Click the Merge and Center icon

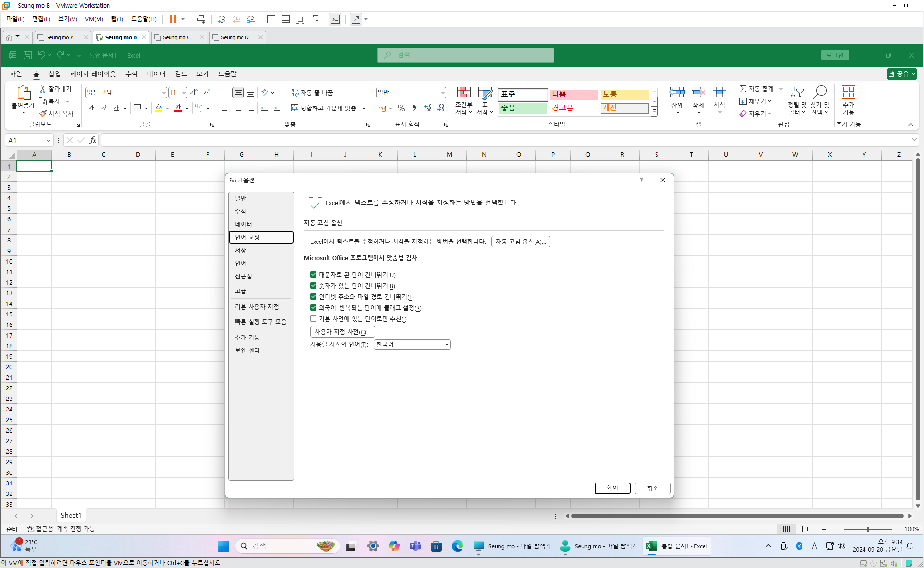(x=294, y=108)
